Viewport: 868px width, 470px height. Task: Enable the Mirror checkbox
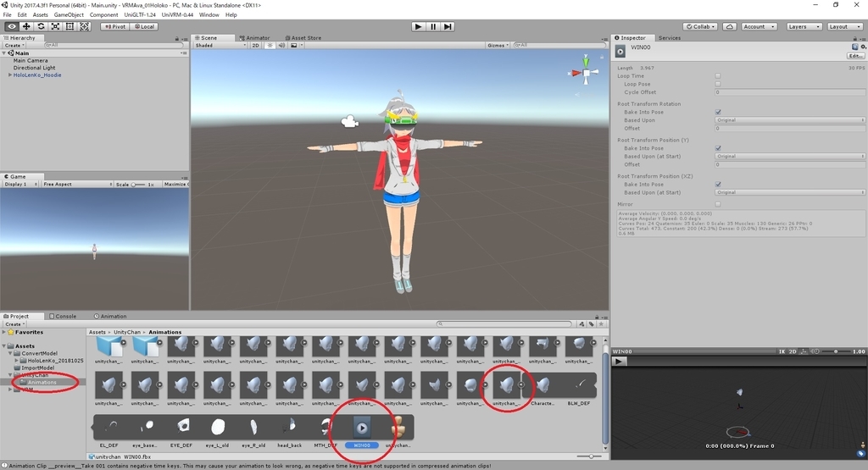point(718,204)
